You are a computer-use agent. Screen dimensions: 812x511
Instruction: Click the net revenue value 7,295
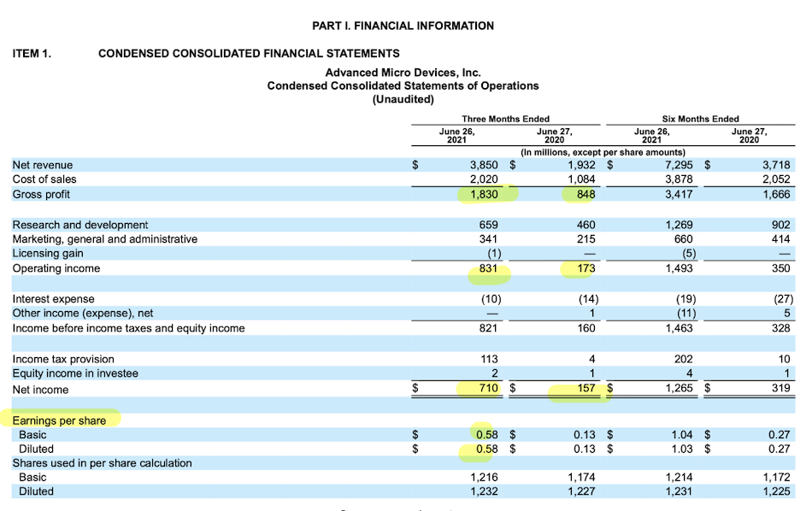point(679,165)
